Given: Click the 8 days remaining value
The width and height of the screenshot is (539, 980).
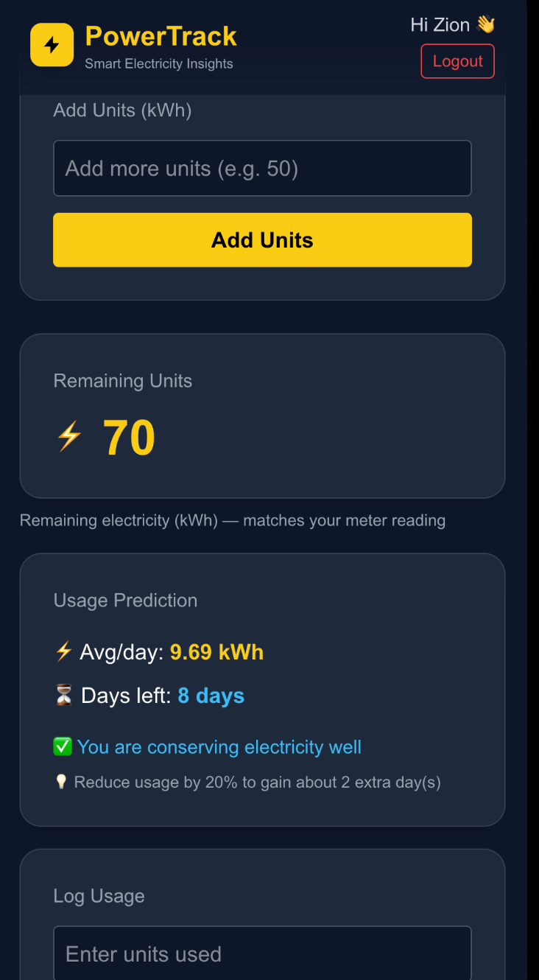Looking at the screenshot, I should (211, 696).
